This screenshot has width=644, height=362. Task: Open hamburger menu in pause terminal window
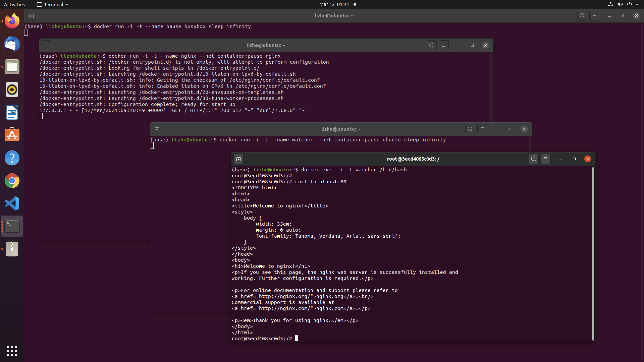594,16
